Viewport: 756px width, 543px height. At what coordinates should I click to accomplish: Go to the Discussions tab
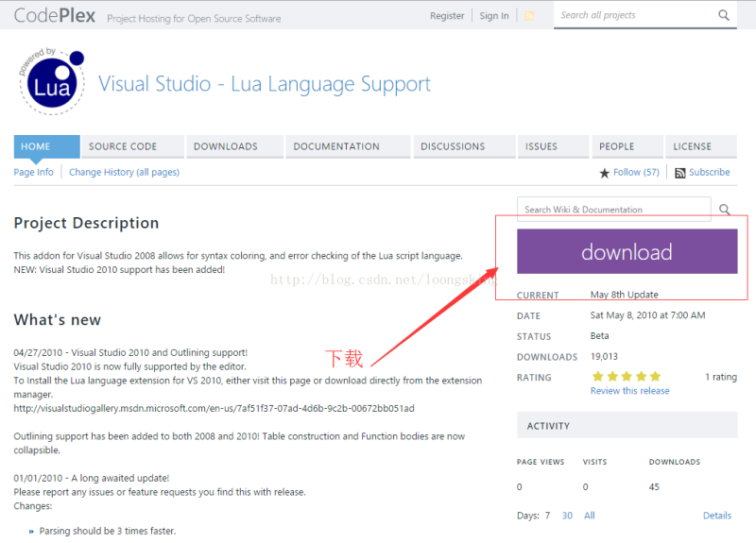(x=453, y=146)
